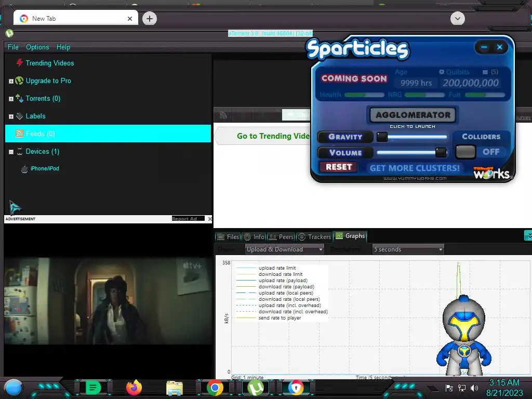Click the RSS feed toolbar icon
Image resolution: width=532 pixels, height=399 pixels.
pyautogui.click(x=223, y=115)
